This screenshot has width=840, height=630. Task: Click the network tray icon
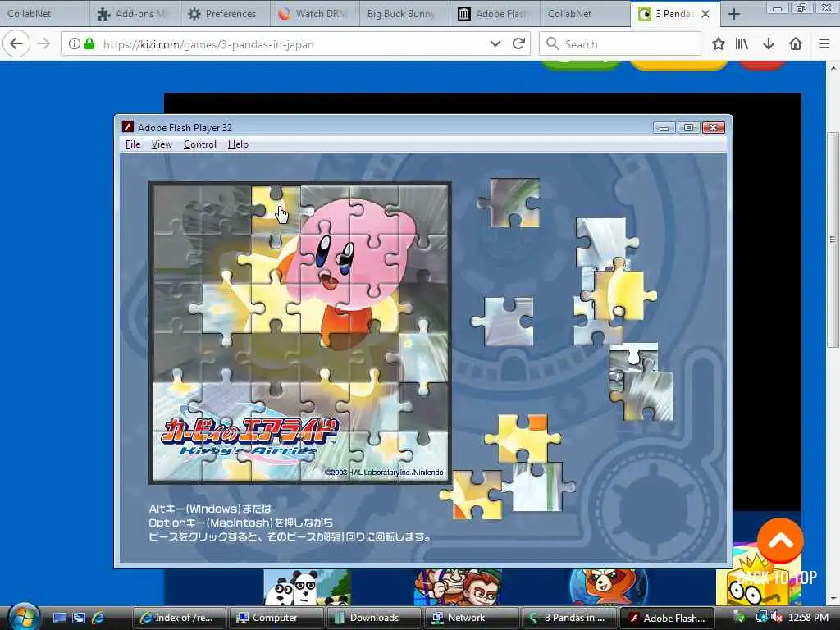click(760, 618)
